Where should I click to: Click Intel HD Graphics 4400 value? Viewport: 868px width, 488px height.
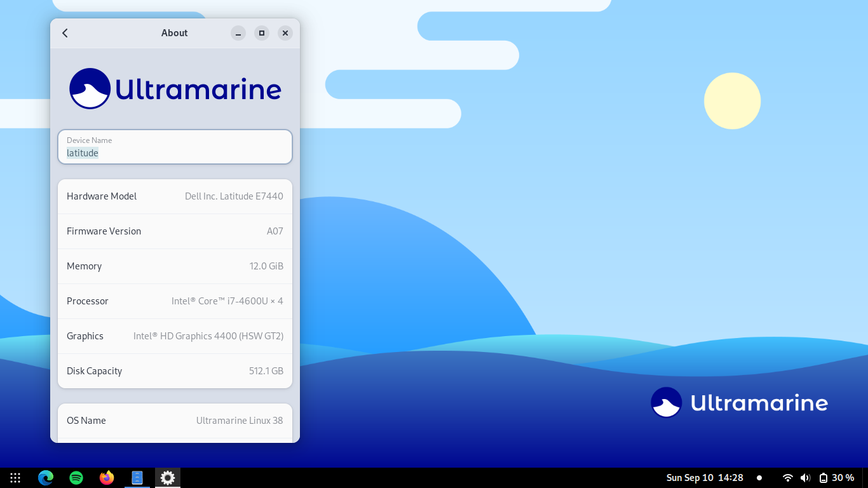click(x=208, y=336)
